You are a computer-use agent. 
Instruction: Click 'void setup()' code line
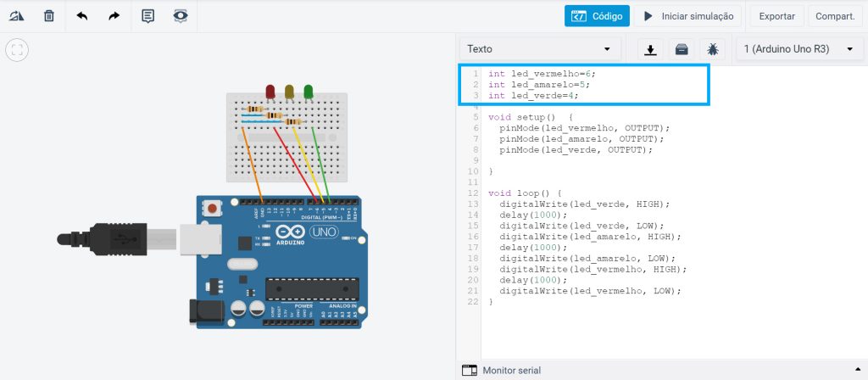[531, 117]
